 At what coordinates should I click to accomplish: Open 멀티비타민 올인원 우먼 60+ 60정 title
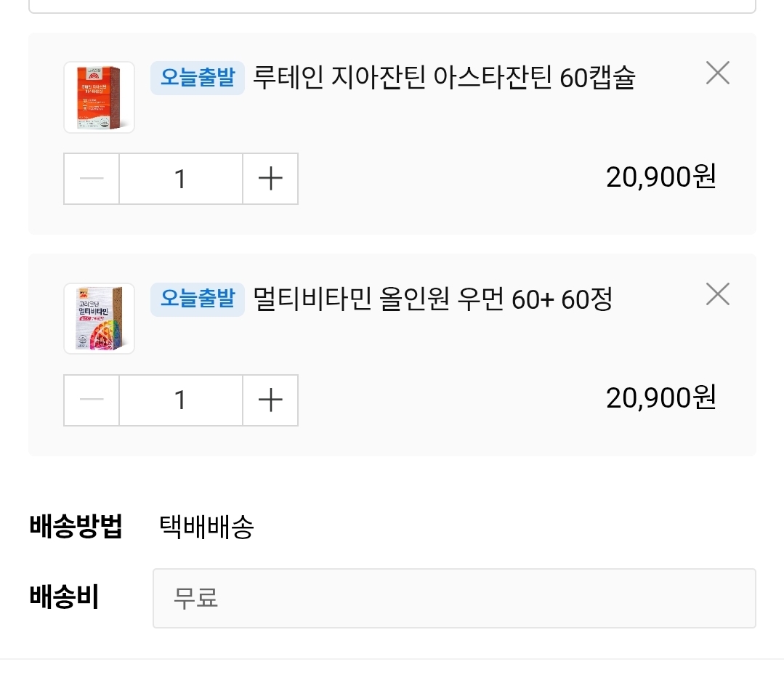tap(432, 299)
